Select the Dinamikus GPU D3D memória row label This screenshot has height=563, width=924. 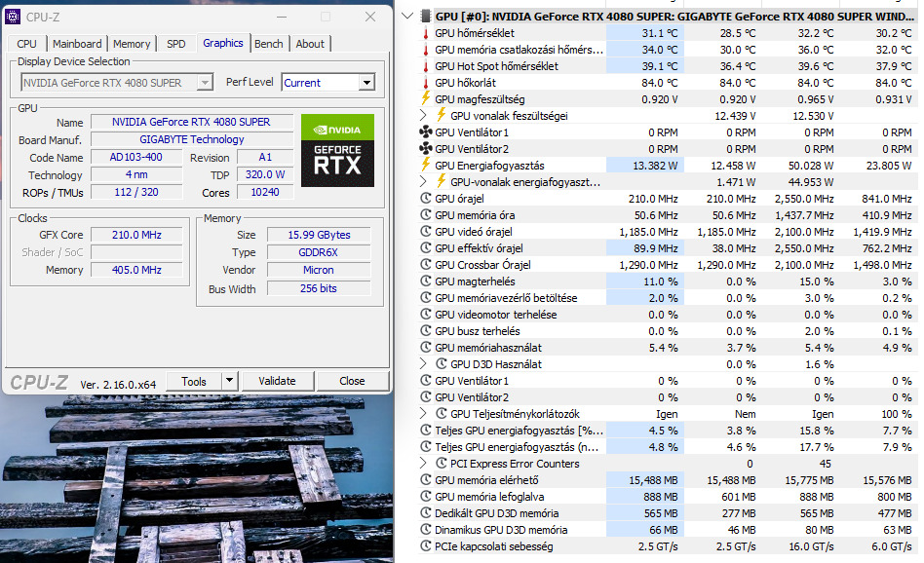click(x=501, y=530)
